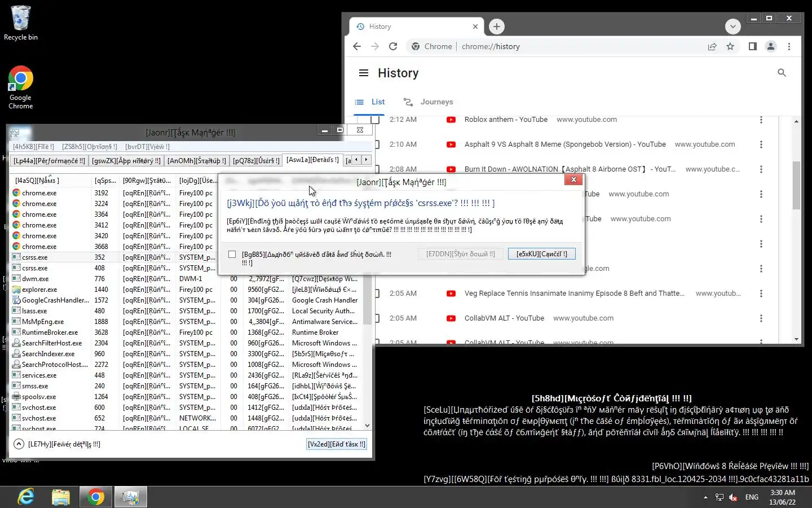
Task: Reload the chrome://history page
Action: click(393, 46)
